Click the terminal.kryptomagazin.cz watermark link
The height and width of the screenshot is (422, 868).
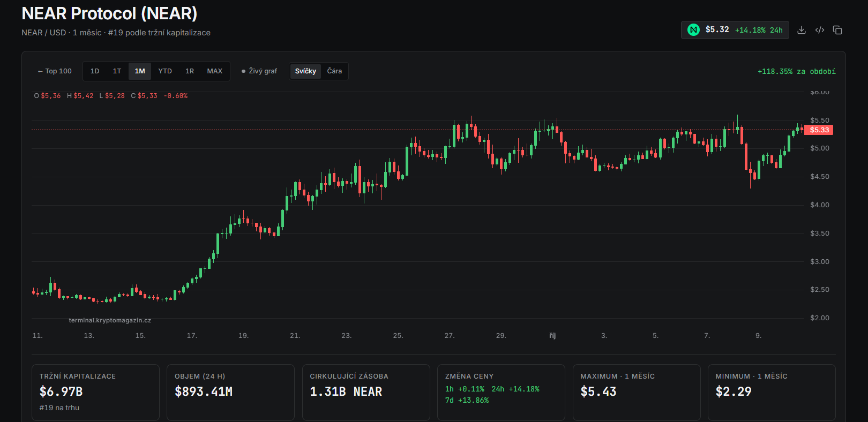coord(110,320)
